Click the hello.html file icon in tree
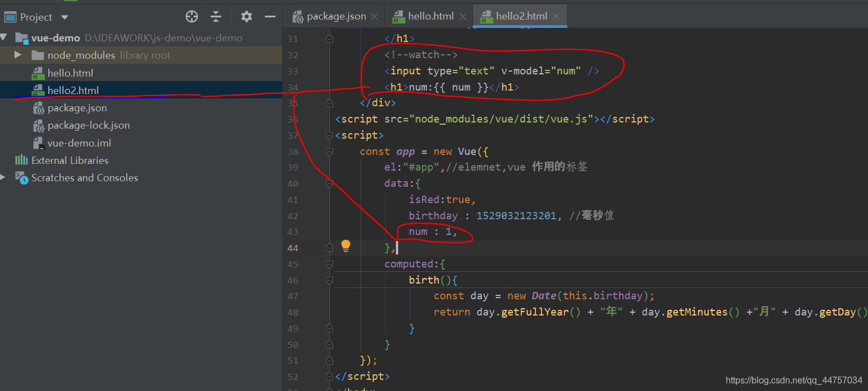 38,73
